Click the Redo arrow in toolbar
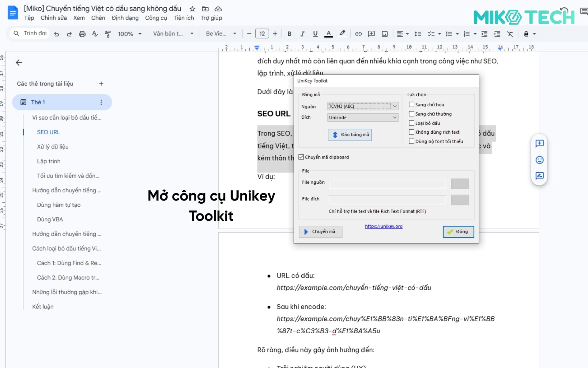588x368 pixels. click(69, 34)
